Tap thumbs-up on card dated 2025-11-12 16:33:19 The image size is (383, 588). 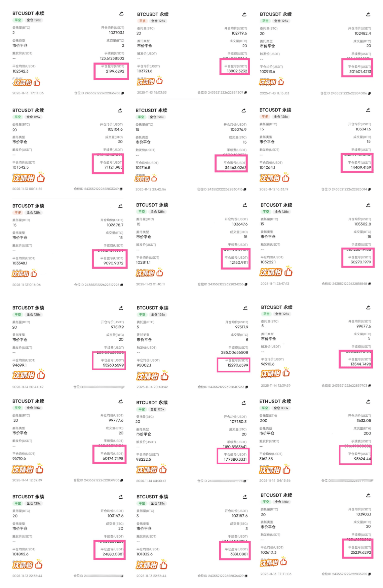(286, 177)
